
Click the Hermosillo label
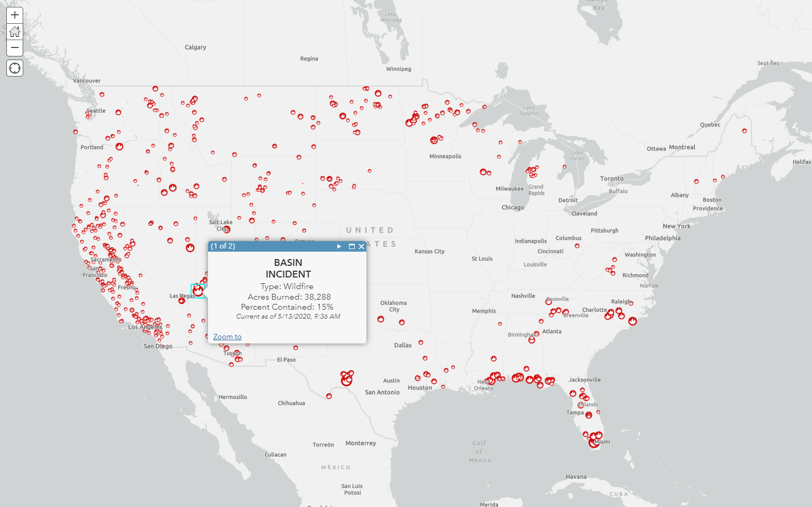[233, 397]
